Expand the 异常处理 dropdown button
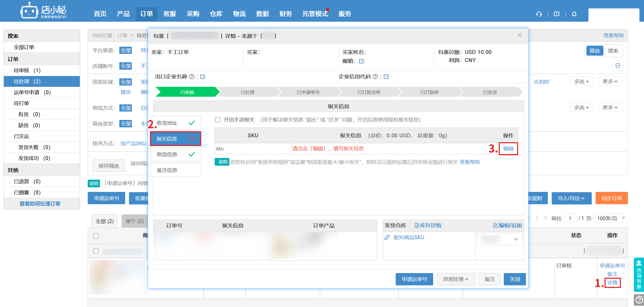The height and width of the screenshot is (307, 644). [x=456, y=279]
